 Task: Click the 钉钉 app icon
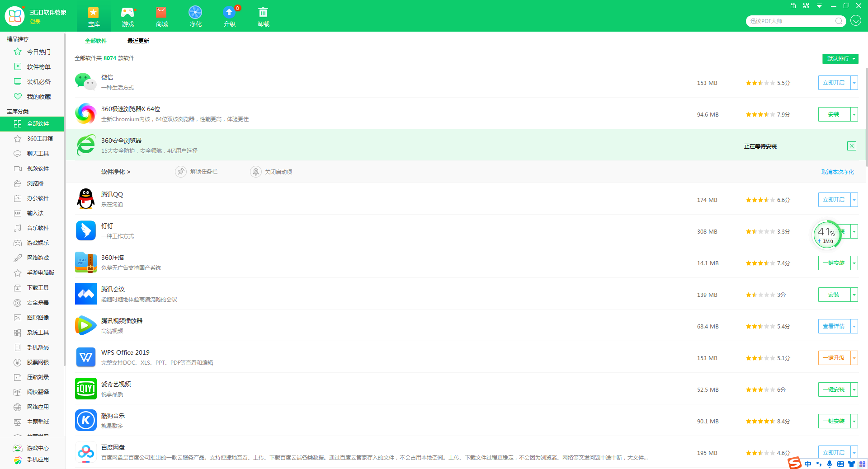pos(85,230)
